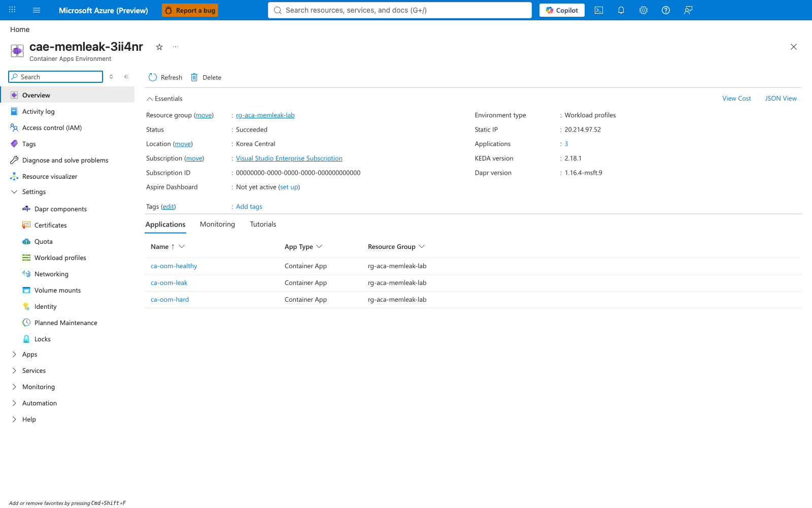The image size is (812, 508).
Task: Collapse the Essentials section
Action: coord(164,99)
